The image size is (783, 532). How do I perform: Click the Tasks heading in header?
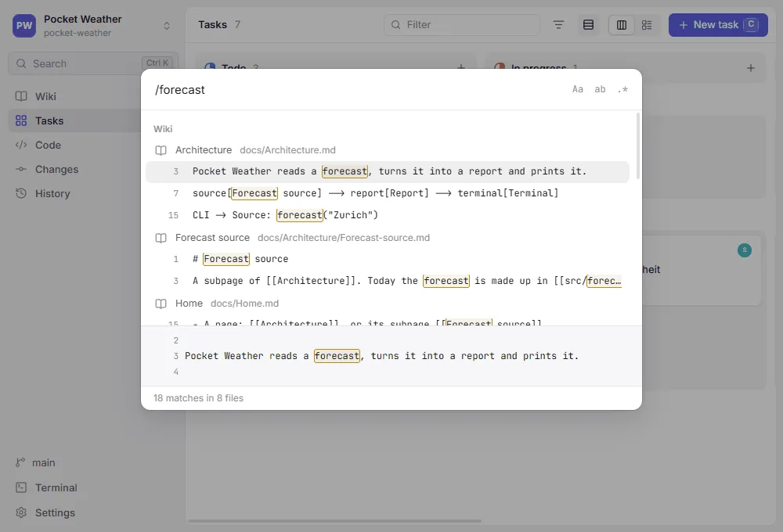(212, 24)
